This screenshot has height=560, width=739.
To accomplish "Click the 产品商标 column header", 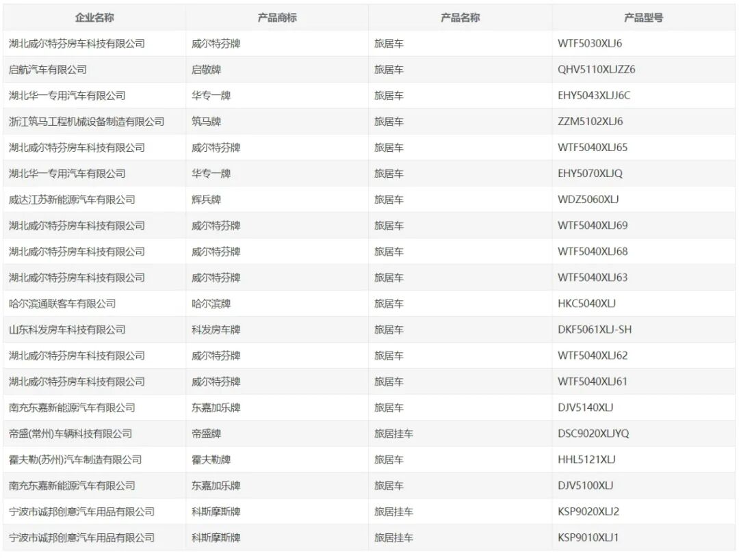I will point(277,18).
